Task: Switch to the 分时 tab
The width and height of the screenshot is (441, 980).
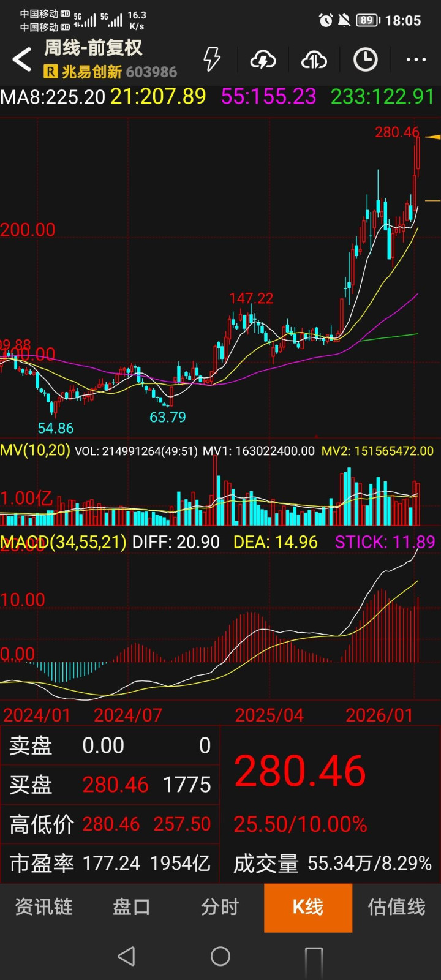Action: pos(220,907)
